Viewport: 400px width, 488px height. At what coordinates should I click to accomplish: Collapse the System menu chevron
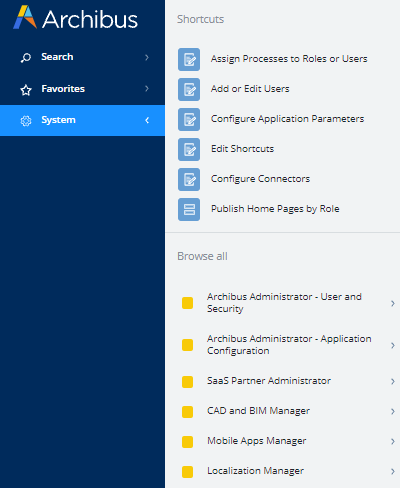point(147,120)
